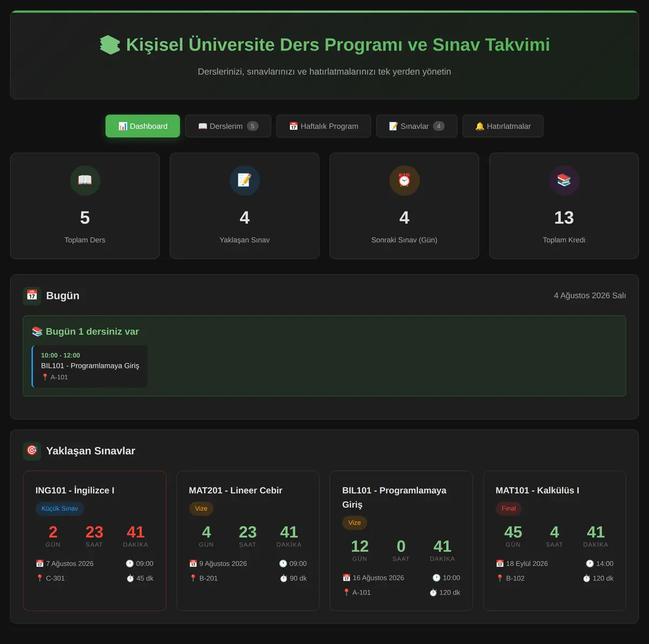This screenshot has width=649, height=644.
Task: Click the open book icon above Toplam Ders
Action: (85, 180)
